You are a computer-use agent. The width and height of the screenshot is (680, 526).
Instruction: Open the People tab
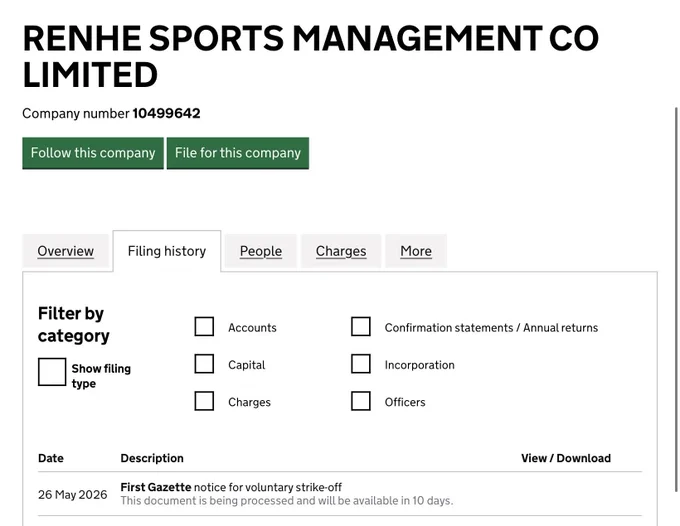(x=261, y=251)
